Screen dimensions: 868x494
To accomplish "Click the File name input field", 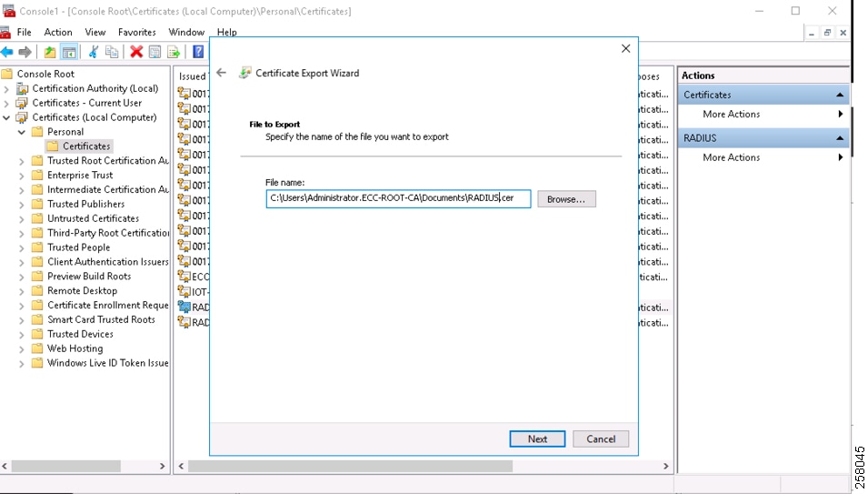I will [x=398, y=198].
